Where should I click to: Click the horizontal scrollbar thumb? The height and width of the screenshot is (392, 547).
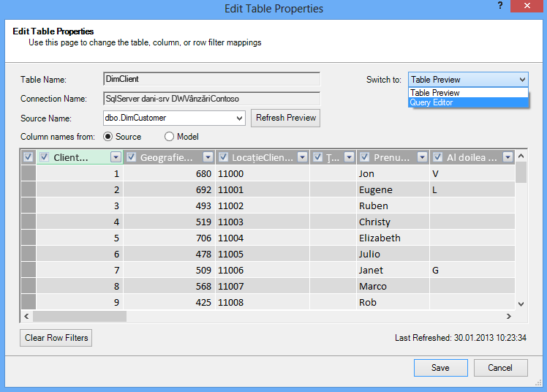[x=80, y=317]
